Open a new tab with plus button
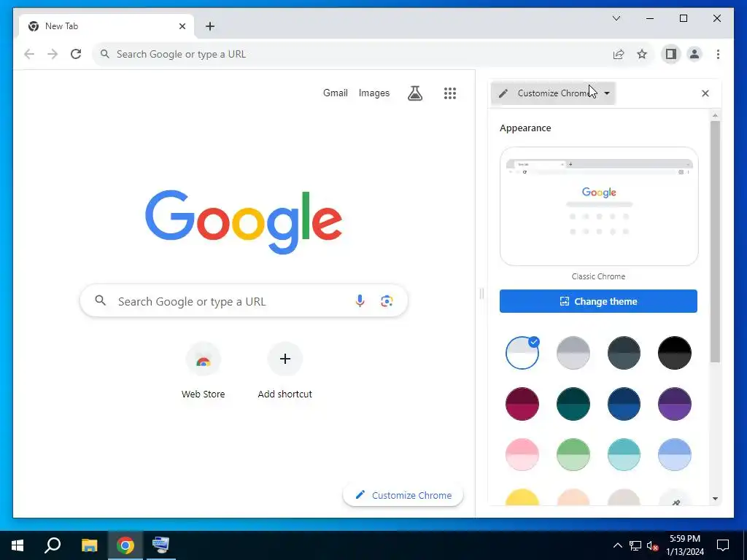Screen dimensions: 747x560 [210, 26]
